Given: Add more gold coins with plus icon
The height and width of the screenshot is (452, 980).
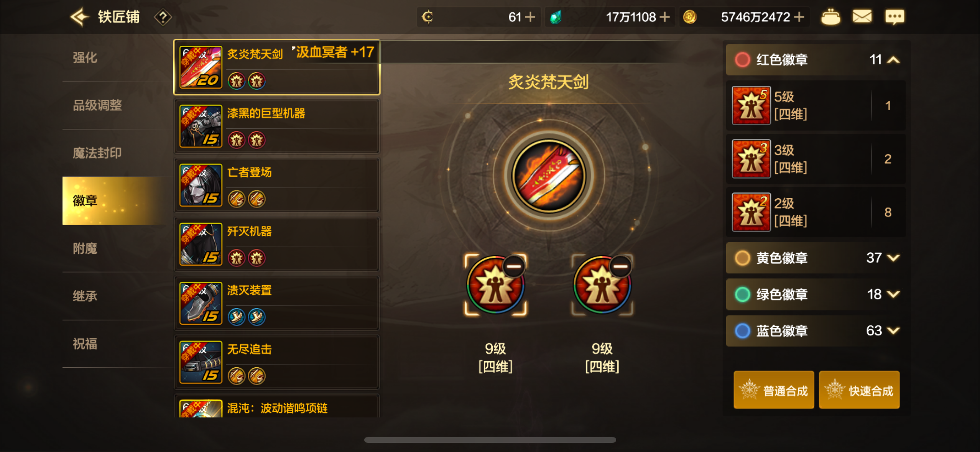Looking at the screenshot, I should 799,17.
